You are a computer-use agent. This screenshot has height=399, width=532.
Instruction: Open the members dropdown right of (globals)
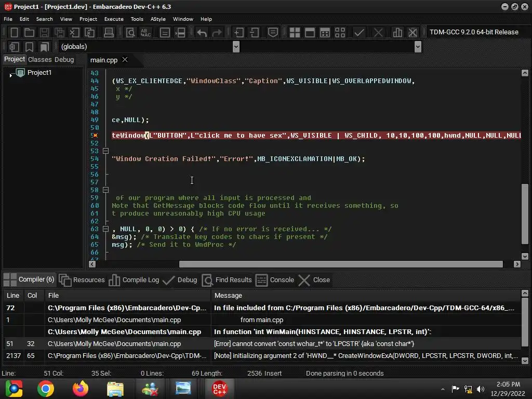coord(418,46)
